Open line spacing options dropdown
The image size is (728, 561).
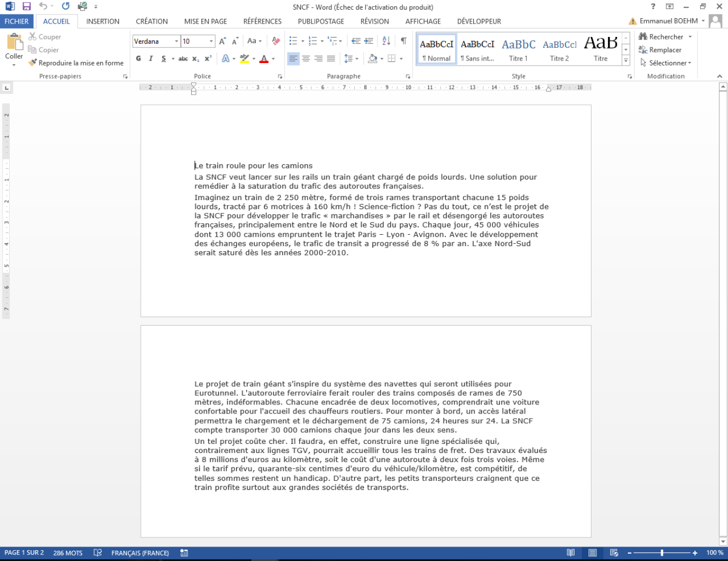[351, 59]
